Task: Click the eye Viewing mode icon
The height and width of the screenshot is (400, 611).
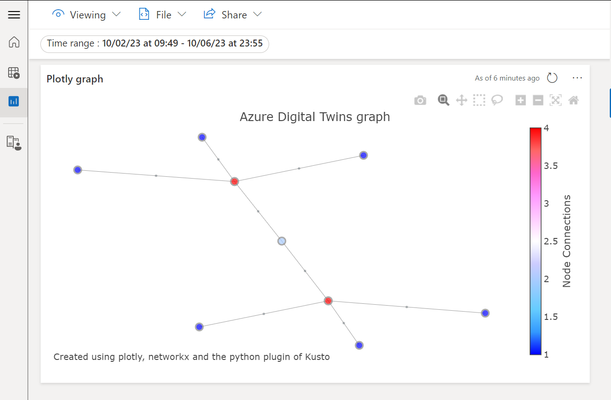Action: (x=58, y=14)
